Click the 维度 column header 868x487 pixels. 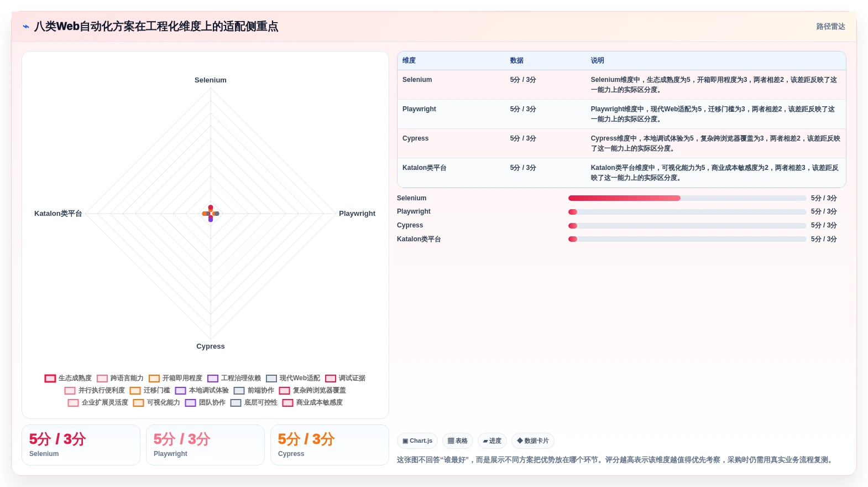pyautogui.click(x=409, y=61)
